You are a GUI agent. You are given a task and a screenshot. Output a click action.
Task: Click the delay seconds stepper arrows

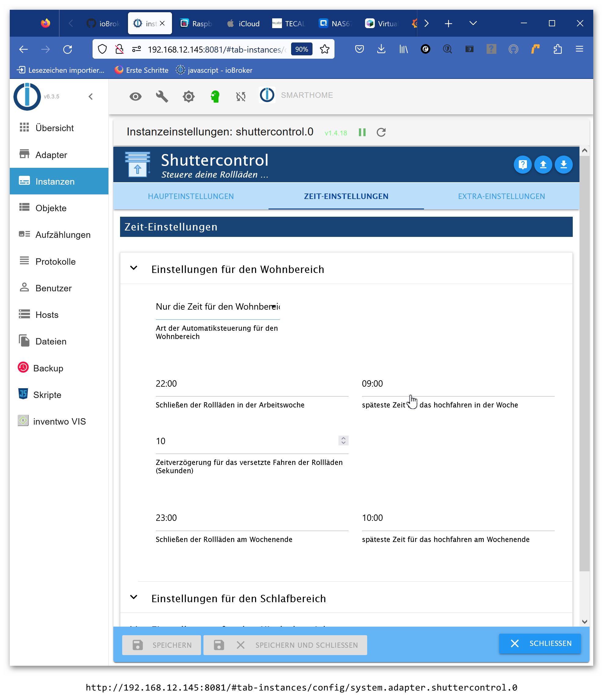tap(343, 440)
